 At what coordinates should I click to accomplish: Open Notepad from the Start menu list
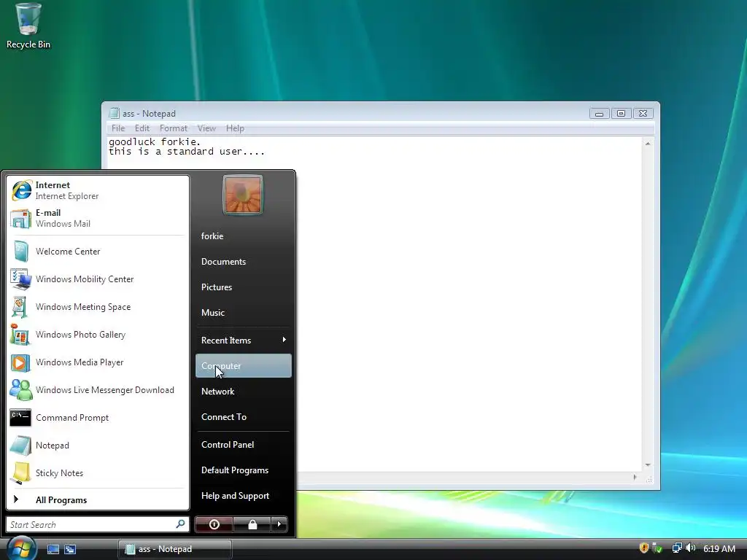[x=98, y=446]
